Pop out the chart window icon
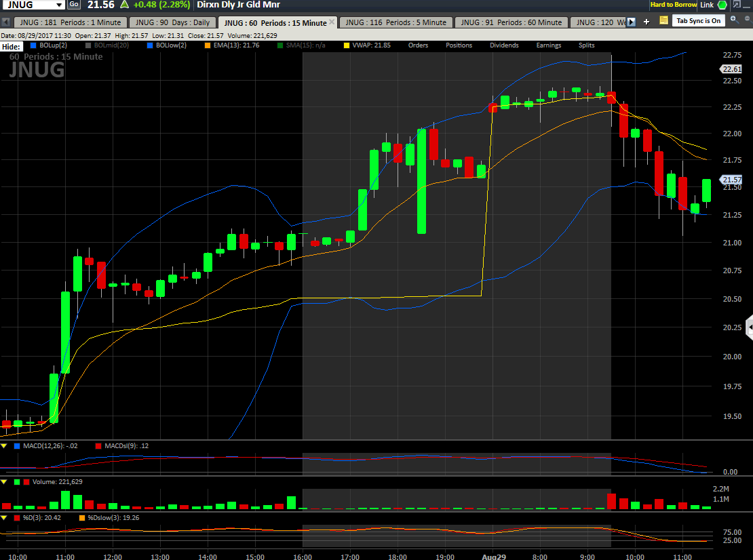Image resolution: width=753 pixels, height=560 pixels. [x=735, y=5]
